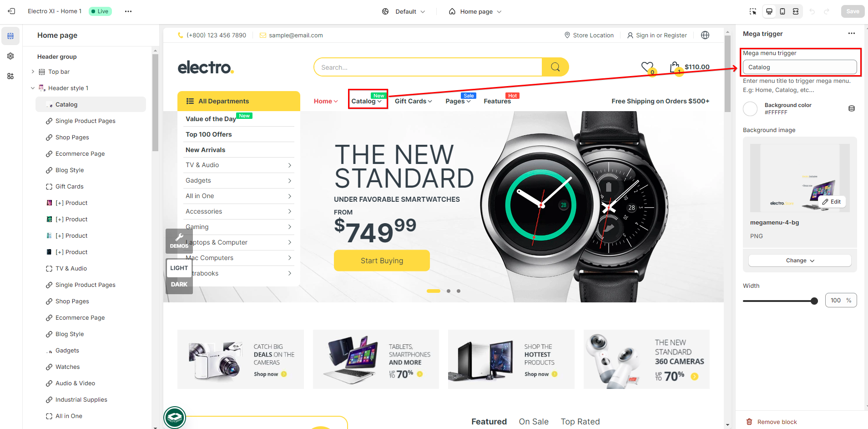Screen dimensions: 868x429
Task: Switch to desktop preview icon
Action: point(769,11)
